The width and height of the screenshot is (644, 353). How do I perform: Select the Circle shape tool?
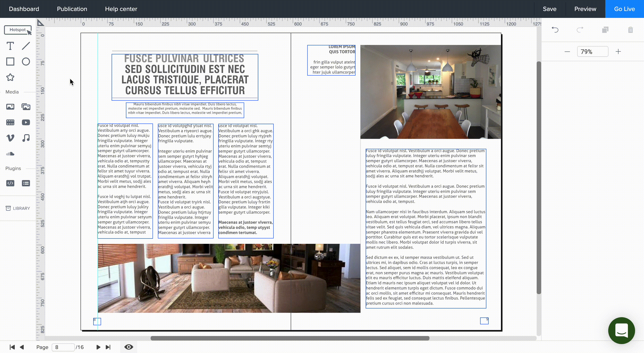pyautogui.click(x=26, y=62)
